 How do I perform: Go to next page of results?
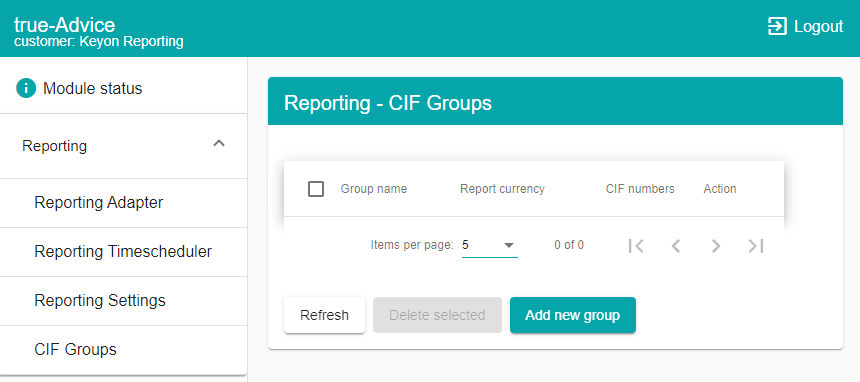[x=716, y=246]
